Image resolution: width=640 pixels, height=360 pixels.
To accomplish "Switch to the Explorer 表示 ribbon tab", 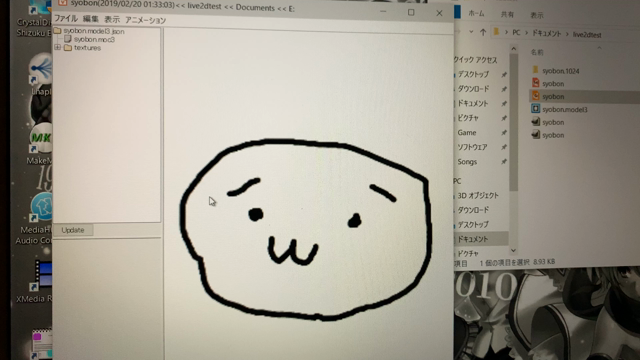I will click(536, 16).
